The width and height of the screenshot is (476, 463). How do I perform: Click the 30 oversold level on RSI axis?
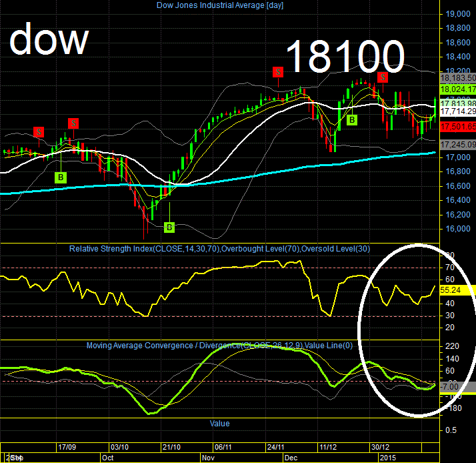tap(450, 316)
